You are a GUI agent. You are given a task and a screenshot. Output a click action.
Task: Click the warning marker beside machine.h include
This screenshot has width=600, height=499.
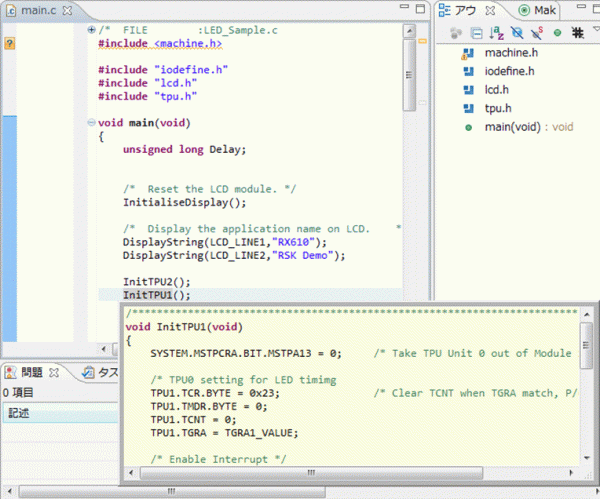[x=9, y=45]
